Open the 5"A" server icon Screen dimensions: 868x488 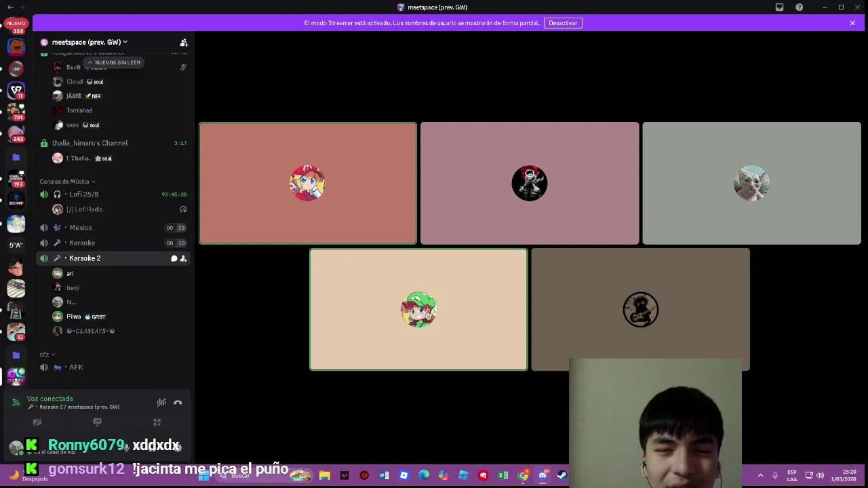pos(16,245)
